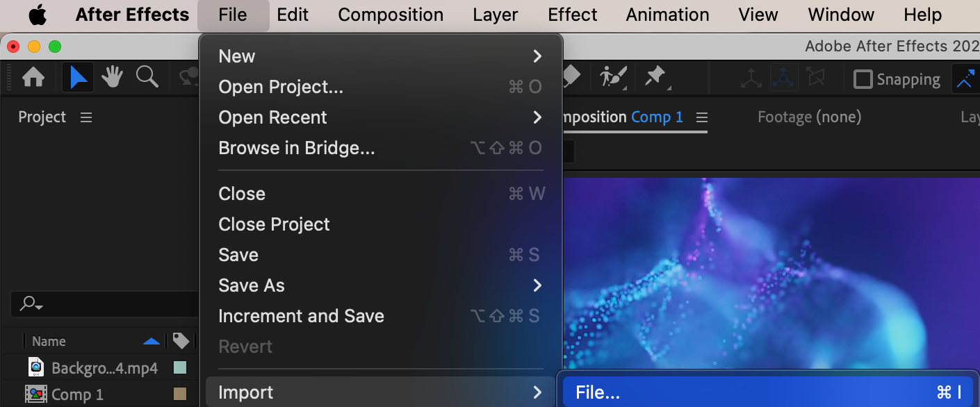Click the View Axis mode icon
Viewport: 980px width, 407px height.
point(817,78)
